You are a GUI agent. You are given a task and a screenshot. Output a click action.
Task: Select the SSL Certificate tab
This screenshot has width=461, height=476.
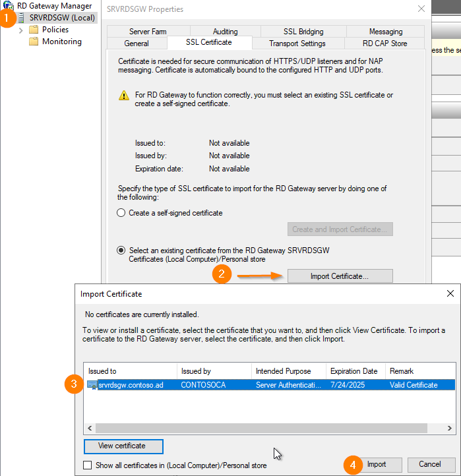click(209, 42)
